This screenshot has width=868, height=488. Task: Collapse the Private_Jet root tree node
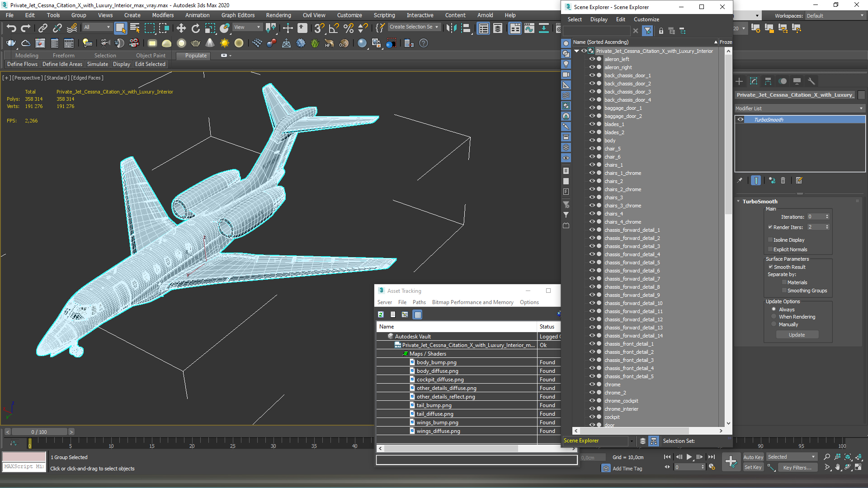tap(577, 51)
